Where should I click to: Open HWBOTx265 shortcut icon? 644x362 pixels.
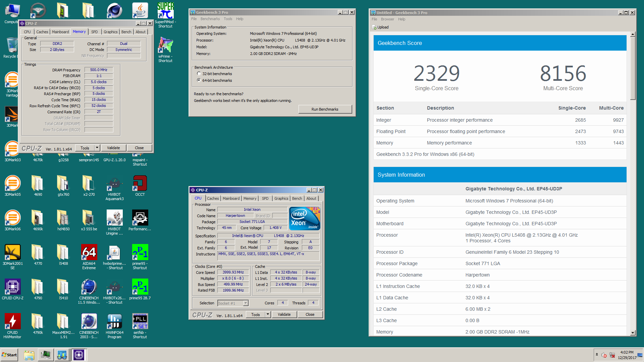click(x=114, y=287)
